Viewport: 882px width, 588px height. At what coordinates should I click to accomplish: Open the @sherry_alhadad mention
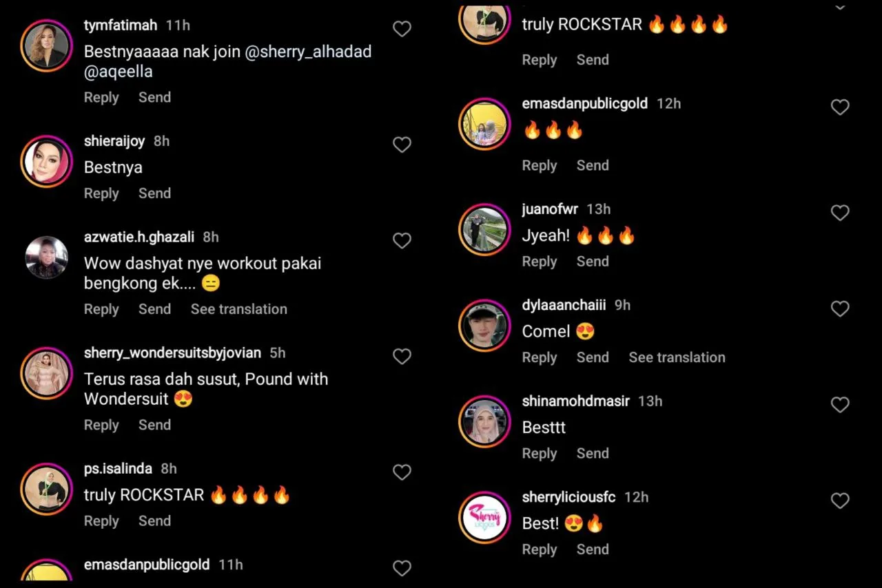coord(308,52)
